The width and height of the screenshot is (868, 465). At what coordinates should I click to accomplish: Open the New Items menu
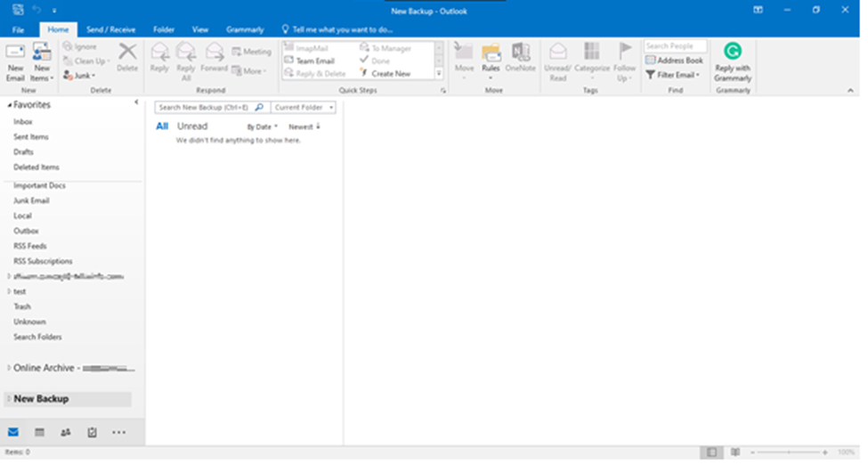tap(42, 62)
